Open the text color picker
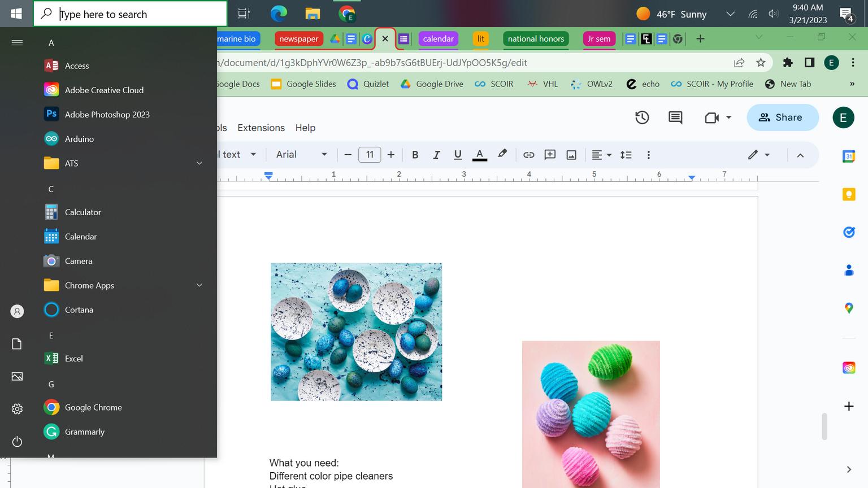 (x=480, y=155)
